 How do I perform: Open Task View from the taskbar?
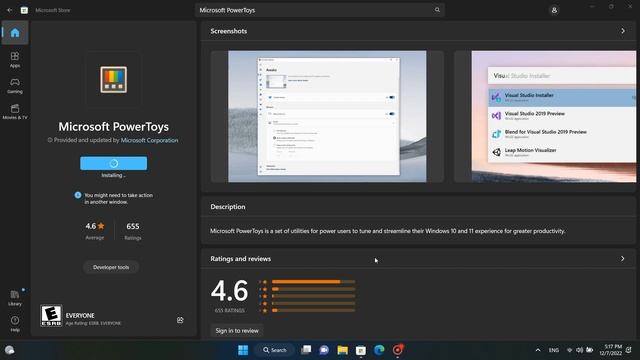point(306,350)
